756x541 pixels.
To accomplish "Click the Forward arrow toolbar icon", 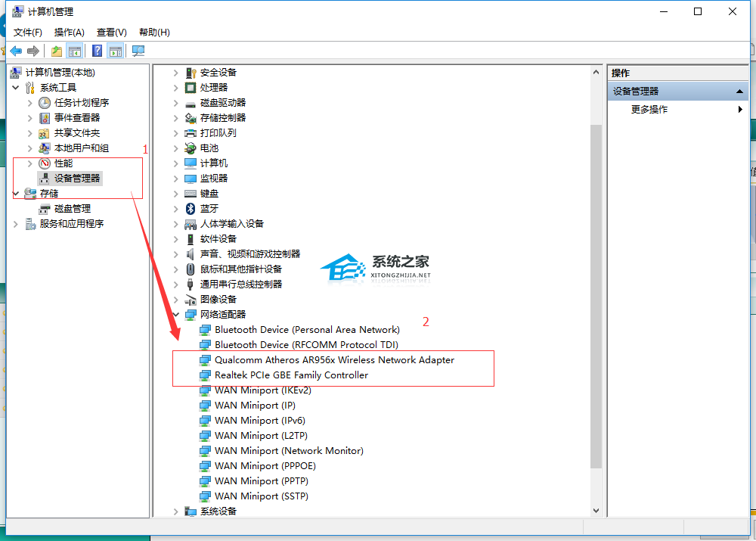I will [x=33, y=51].
